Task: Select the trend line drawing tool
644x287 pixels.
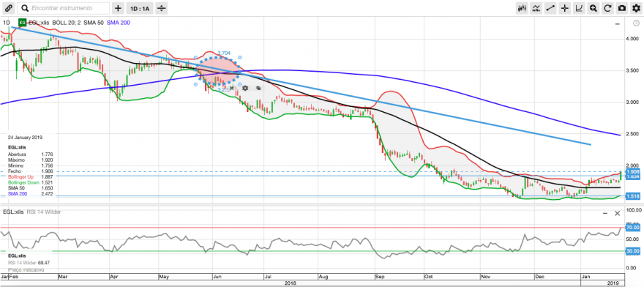Action: (551, 8)
